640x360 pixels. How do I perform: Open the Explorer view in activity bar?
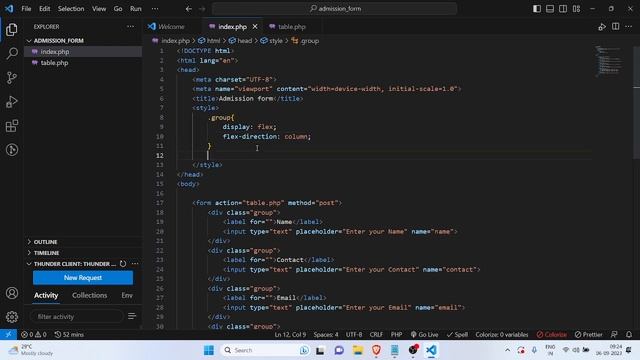point(12,29)
